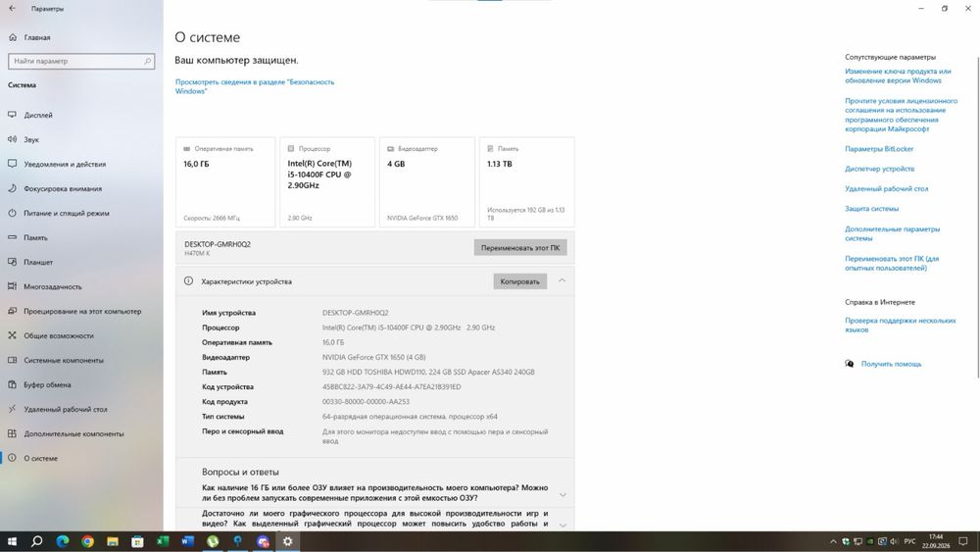Open Общие возможности section
This screenshot has width=980, height=552.
coord(58,335)
